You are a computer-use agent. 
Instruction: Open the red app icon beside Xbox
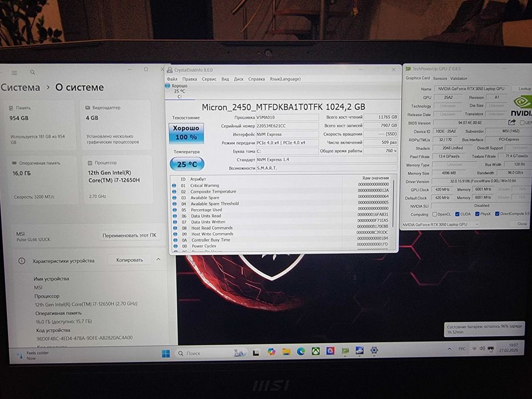pos(330,351)
